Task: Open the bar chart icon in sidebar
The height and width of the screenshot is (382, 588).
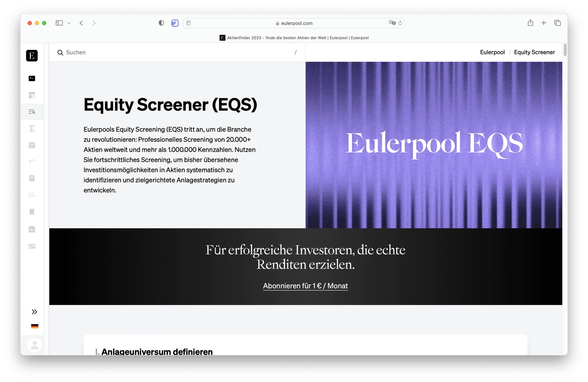Action: (32, 229)
